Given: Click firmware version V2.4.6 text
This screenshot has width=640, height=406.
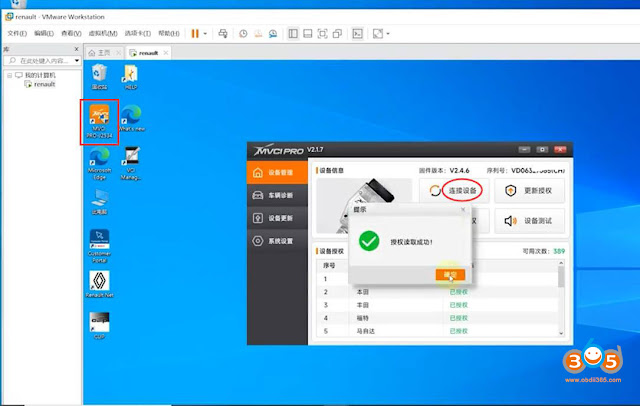Looking at the screenshot, I should 460,171.
